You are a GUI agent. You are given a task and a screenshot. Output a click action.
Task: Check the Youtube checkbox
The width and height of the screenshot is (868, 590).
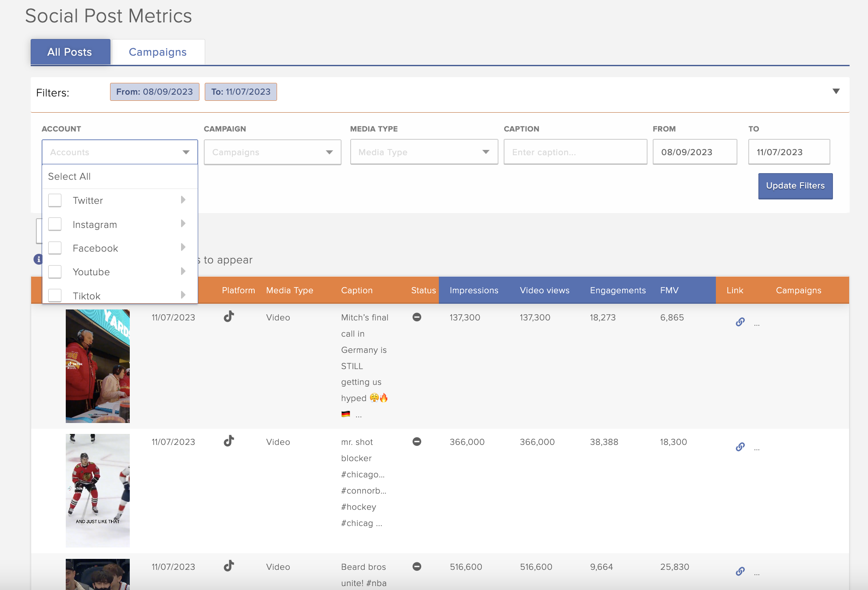click(x=54, y=271)
